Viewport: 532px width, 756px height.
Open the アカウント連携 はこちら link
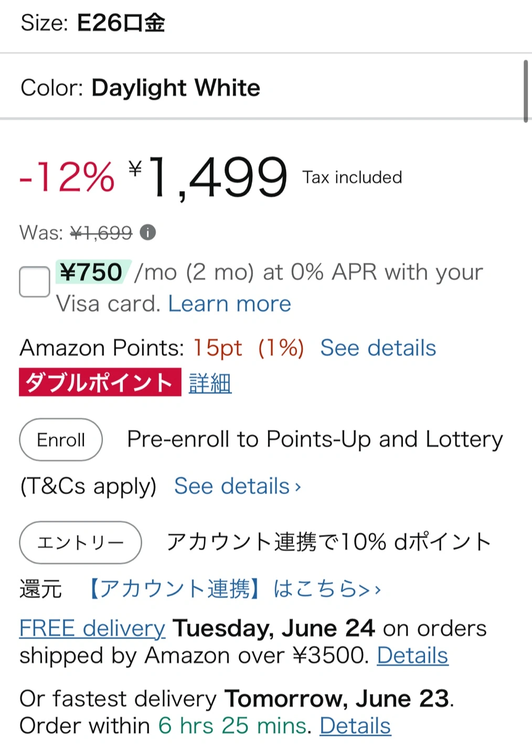click(233, 589)
